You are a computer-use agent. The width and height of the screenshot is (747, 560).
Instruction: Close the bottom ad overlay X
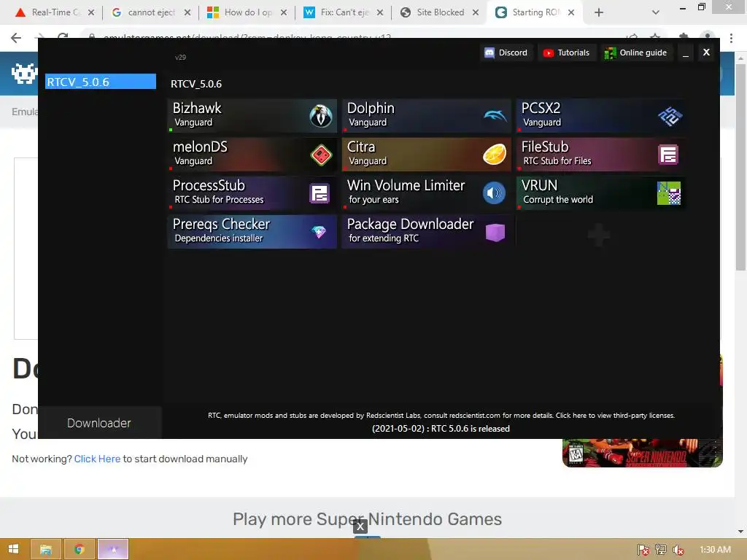point(360,526)
